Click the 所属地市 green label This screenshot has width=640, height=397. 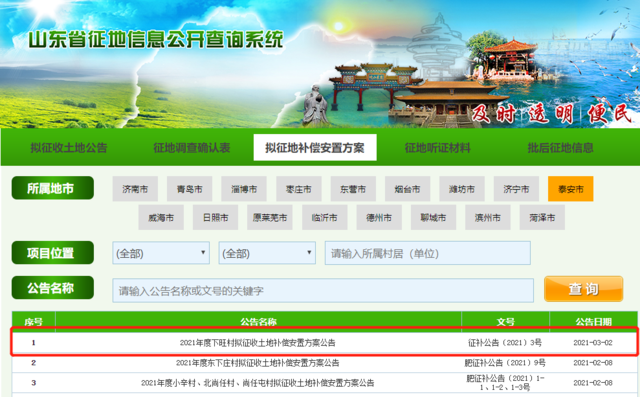click(x=53, y=188)
